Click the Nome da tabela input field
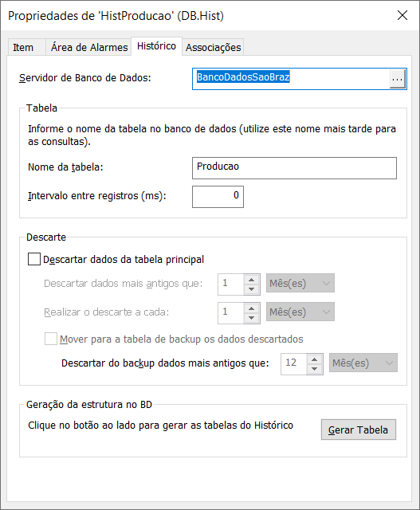The image size is (420, 510). pos(294,168)
